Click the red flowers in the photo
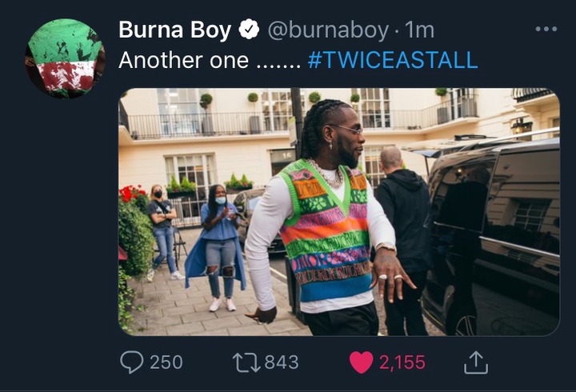The width and height of the screenshot is (576, 392). [x=132, y=194]
